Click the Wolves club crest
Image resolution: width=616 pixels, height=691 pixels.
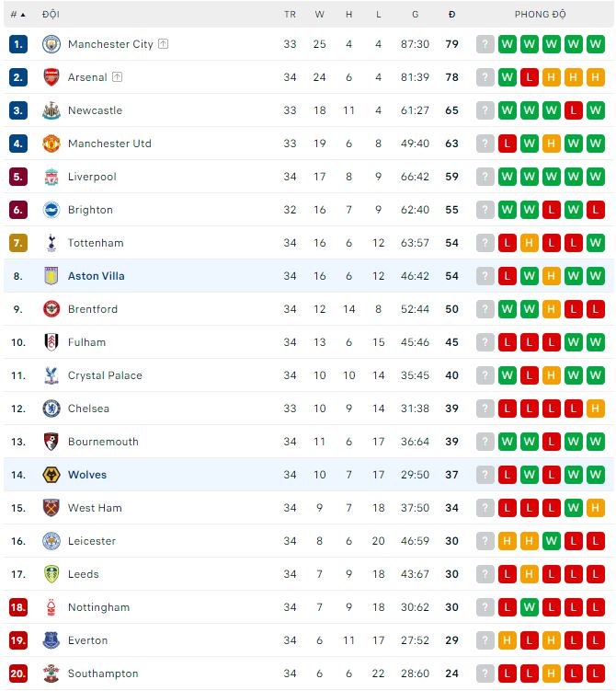[51, 475]
